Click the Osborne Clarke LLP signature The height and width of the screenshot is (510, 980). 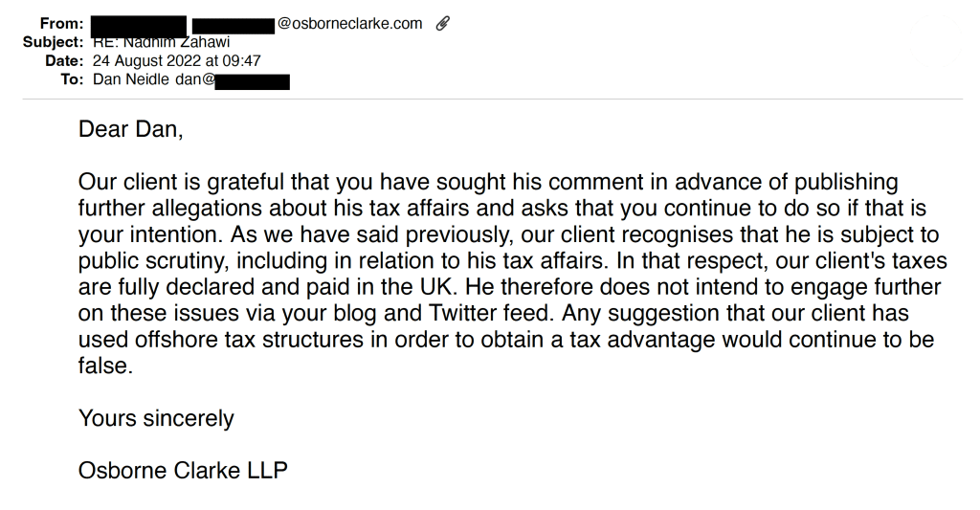(x=183, y=471)
